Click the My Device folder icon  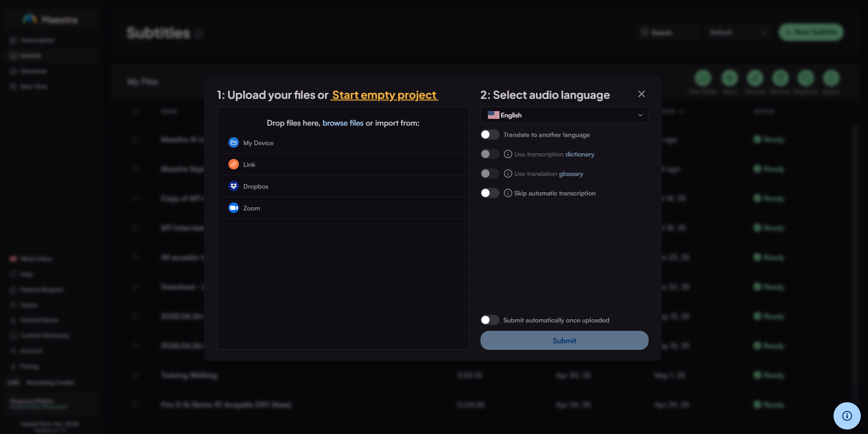[233, 143]
